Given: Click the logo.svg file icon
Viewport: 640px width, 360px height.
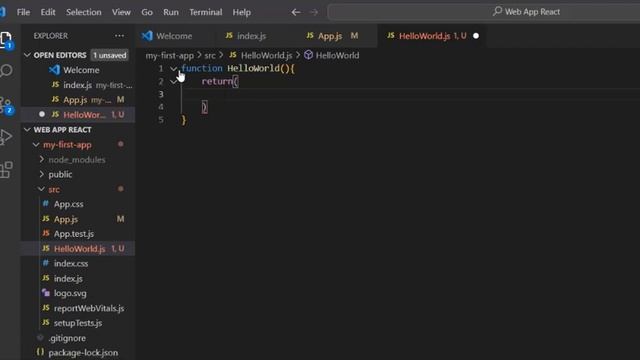Looking at the screenshot, I should [x=46, y=293].
